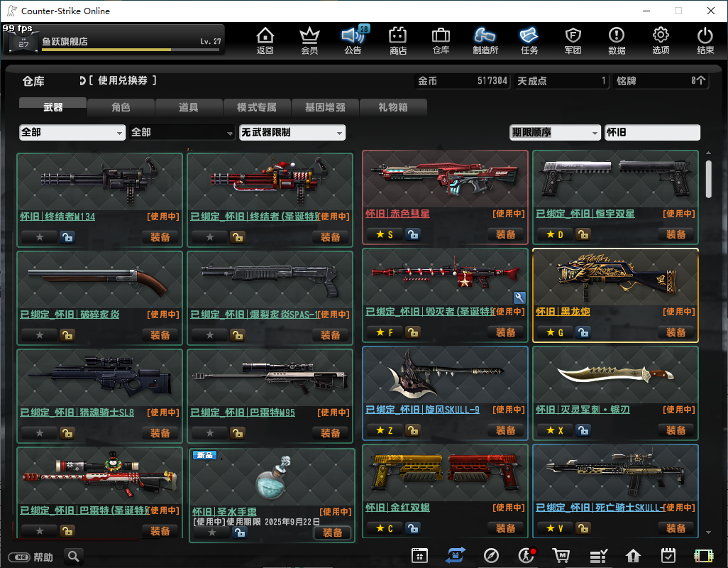
Task: Switch to the 角色 characters tab
Action: point(121,107)
